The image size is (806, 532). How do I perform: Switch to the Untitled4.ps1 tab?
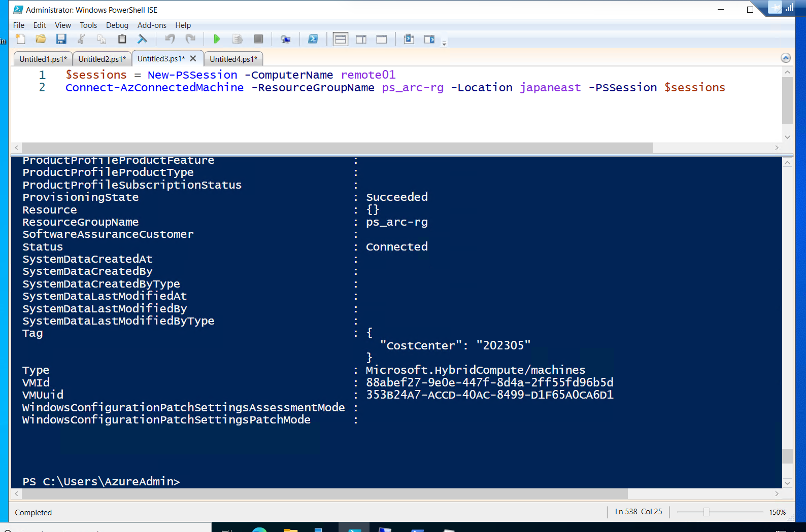[x=233, y=59]
